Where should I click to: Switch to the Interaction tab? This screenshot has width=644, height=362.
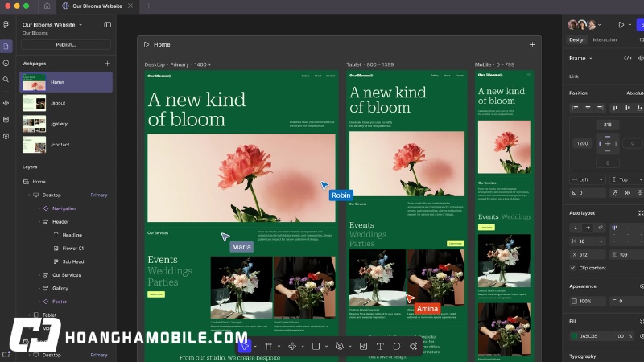(x=605, y=39)
